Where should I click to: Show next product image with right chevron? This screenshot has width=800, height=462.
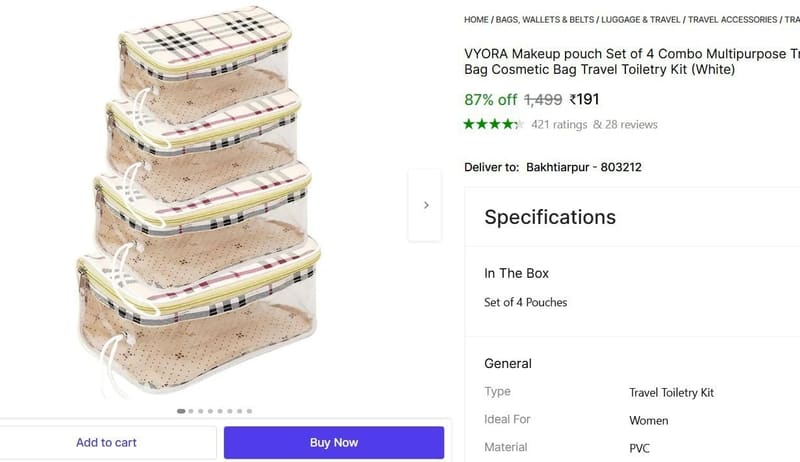click(426, 205)
